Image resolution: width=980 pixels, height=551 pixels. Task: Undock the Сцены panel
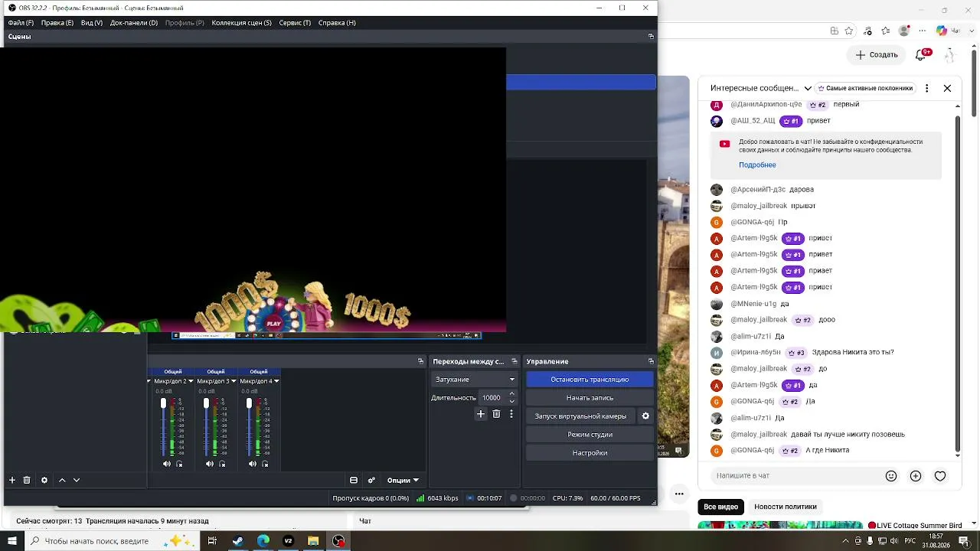pyautogui.click(x=651, y=36)
